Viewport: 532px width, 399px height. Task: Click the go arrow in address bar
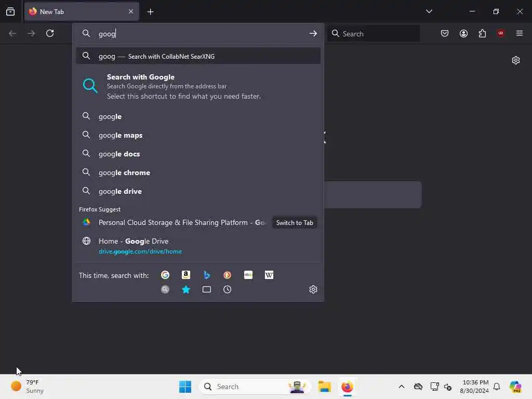point(313,33)
